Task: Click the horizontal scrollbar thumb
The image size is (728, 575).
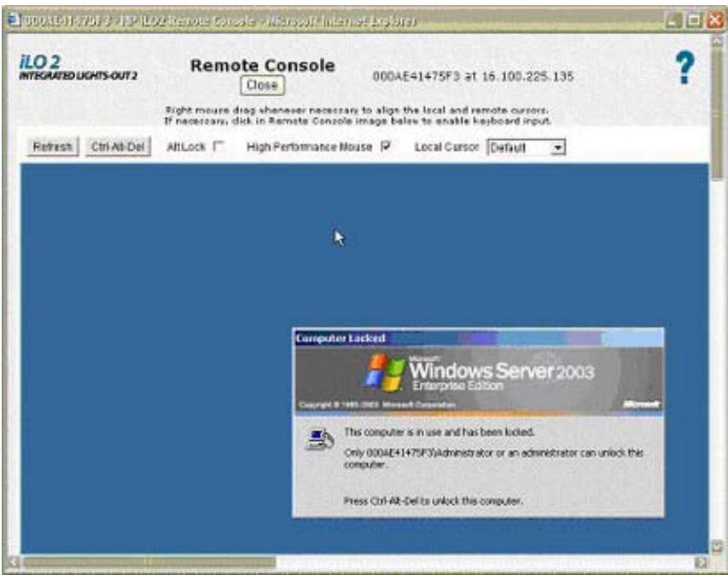Action: pos(149,562)
